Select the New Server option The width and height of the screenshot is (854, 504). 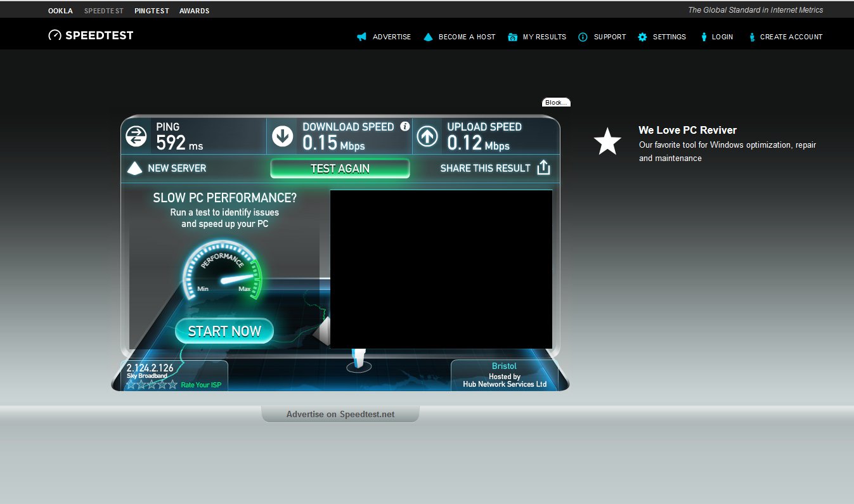[x=177, y=168]
